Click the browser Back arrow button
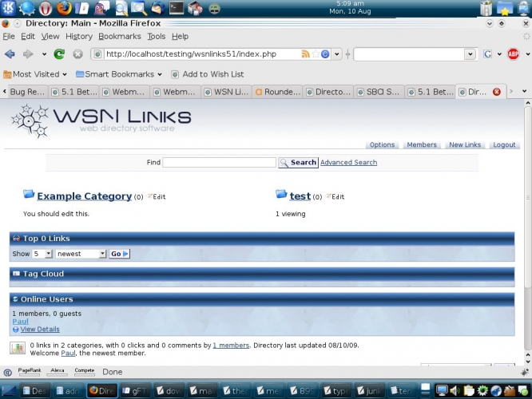The width and height of the screenshot is (532, 399). click(x=10, y=54)
